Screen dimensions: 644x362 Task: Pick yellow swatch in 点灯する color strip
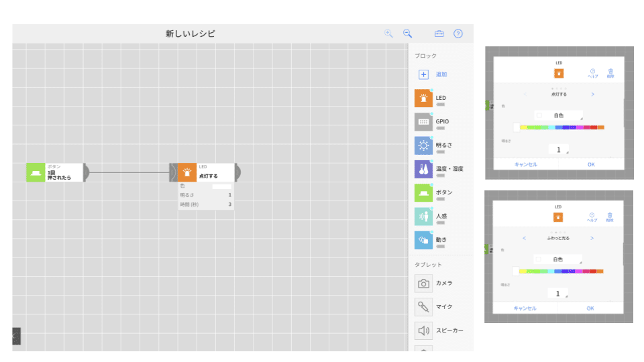tap(523, 127)
